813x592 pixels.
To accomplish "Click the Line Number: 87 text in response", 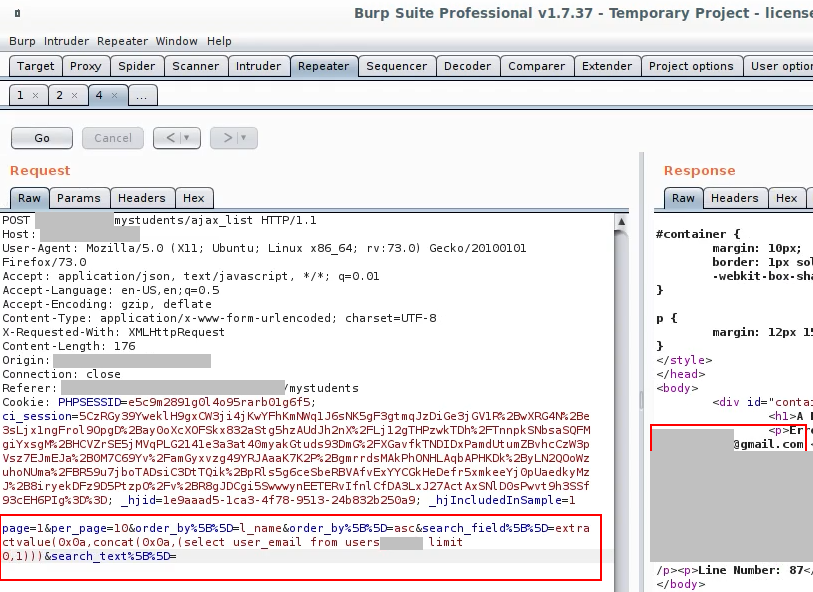I will click(x=750, y=570).
